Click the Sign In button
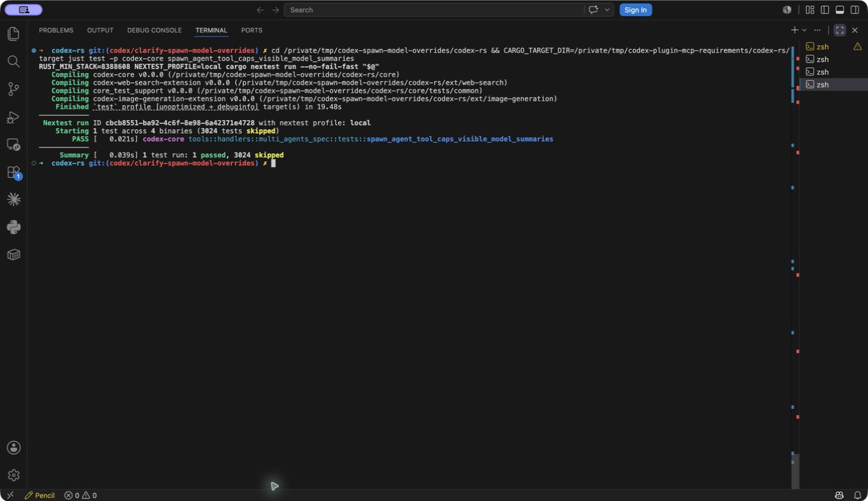 coord(635,10)
